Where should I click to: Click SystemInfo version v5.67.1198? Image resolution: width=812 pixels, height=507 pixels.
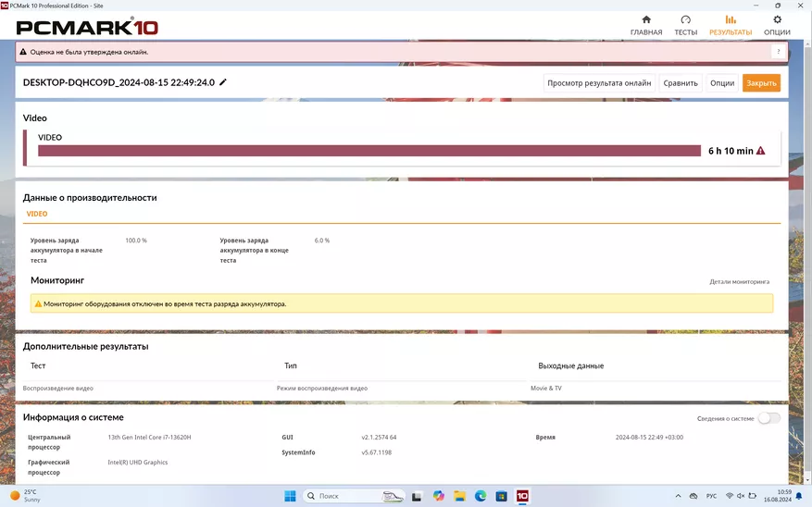377,452
